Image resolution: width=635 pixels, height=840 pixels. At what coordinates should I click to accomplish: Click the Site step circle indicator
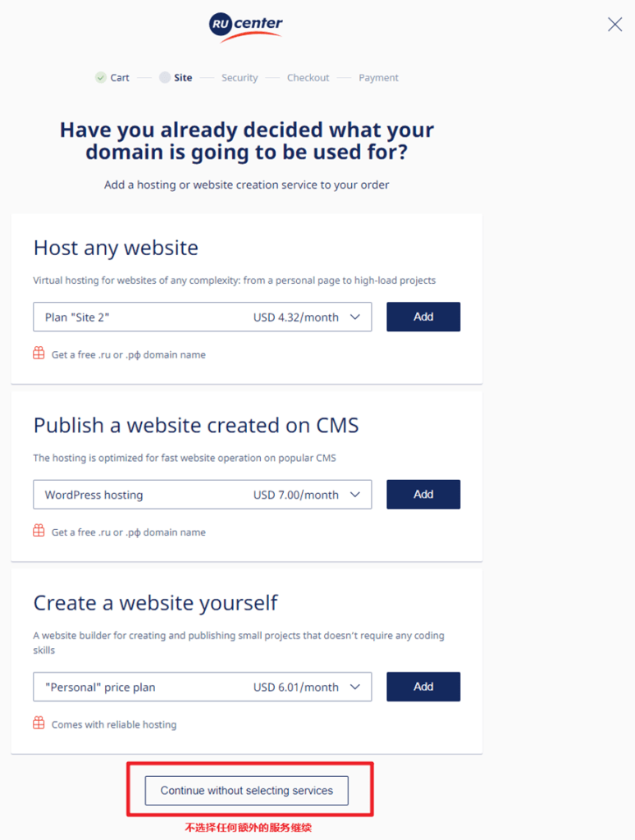[x=165, y=78]
